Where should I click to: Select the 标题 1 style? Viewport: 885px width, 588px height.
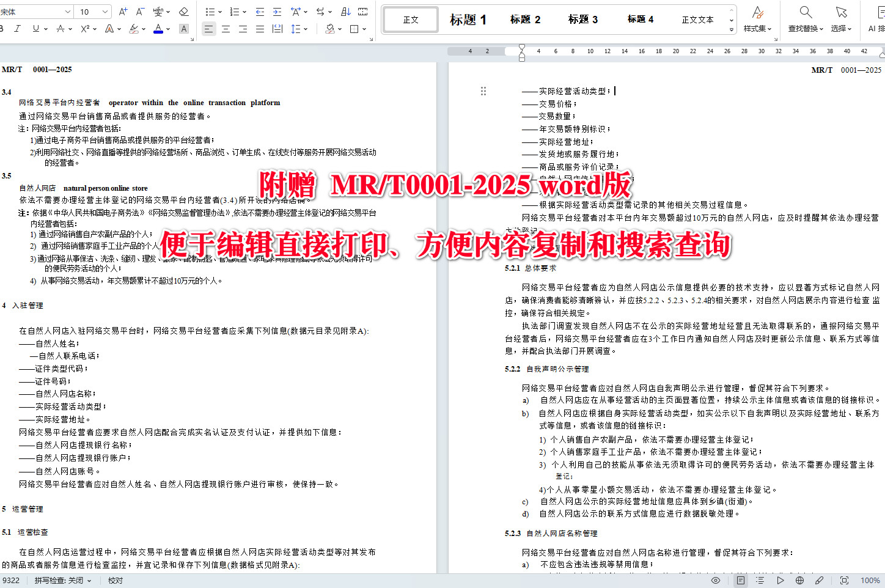tap(468, 19)
